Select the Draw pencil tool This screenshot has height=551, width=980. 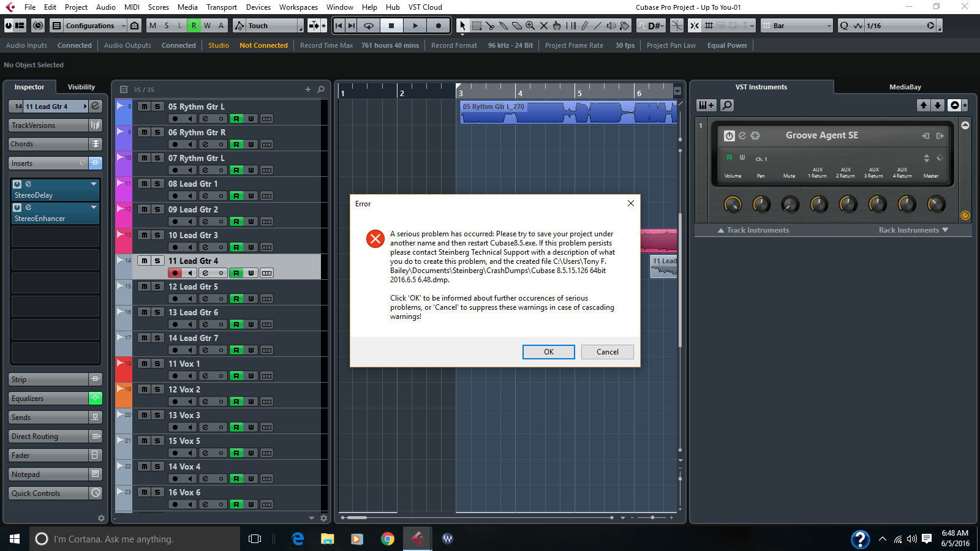584,26
